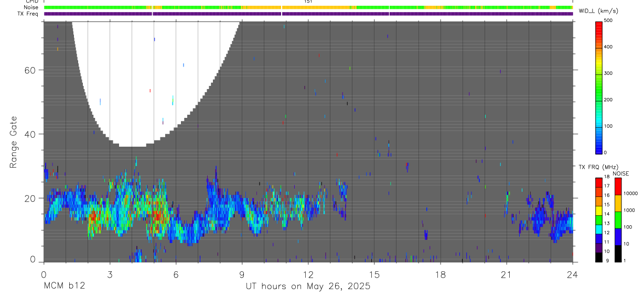Click the 20 tick on Range Gate axis
644x297 pixels.
(30, 198)
